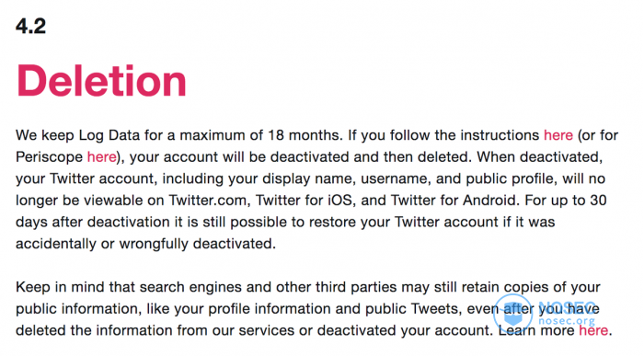The width and height of the screenshot is (644, 356).
Task: Click 'accidentally or wrongfully deactivated' sentence ending
Action: (x=145, y=244)
